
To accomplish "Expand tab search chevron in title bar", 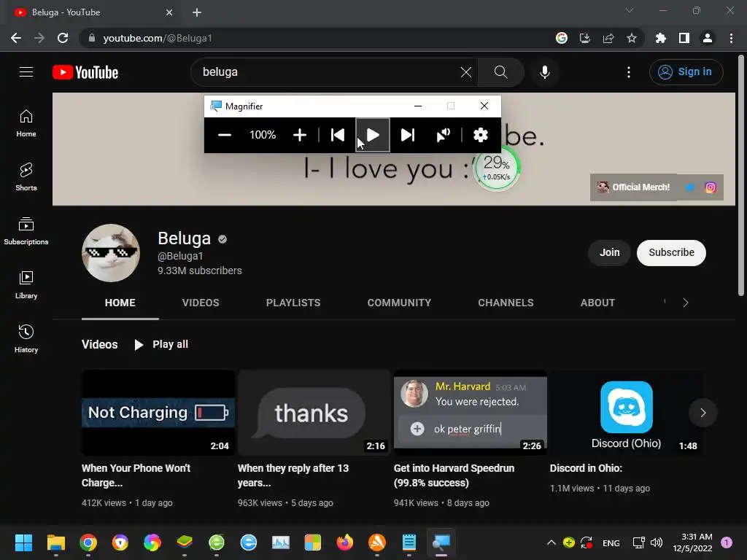I will pos(630,10).
